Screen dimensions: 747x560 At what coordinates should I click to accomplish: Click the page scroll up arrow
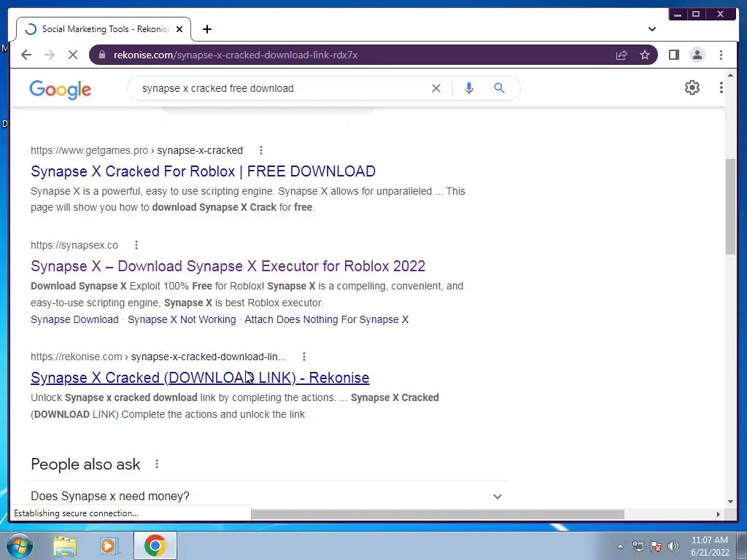click(730, 76)
